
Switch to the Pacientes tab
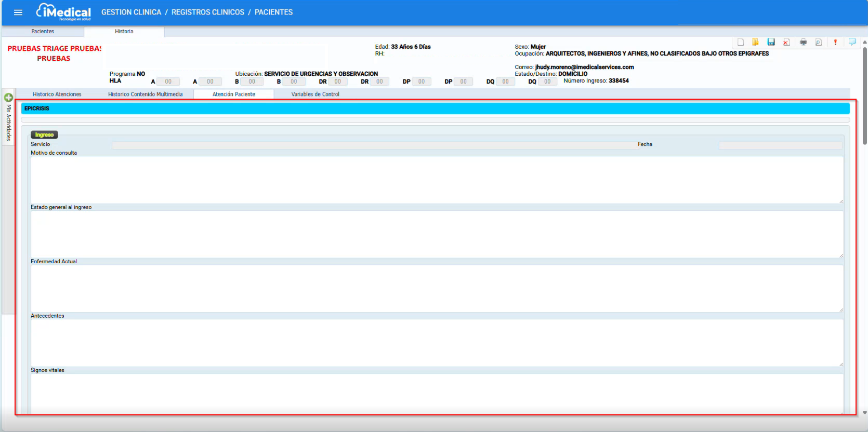[43, 32]
